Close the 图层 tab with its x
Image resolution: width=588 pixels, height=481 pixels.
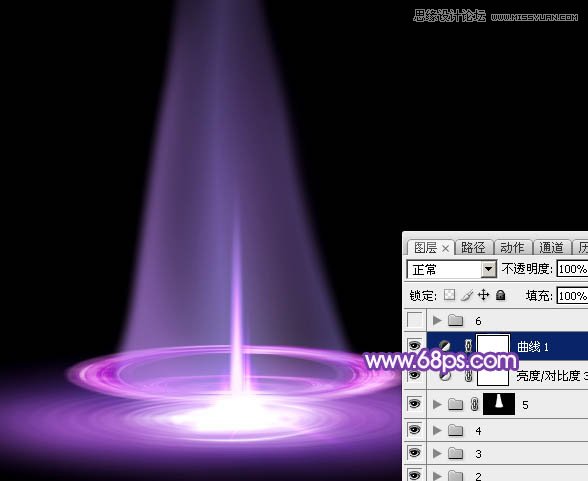446,249
